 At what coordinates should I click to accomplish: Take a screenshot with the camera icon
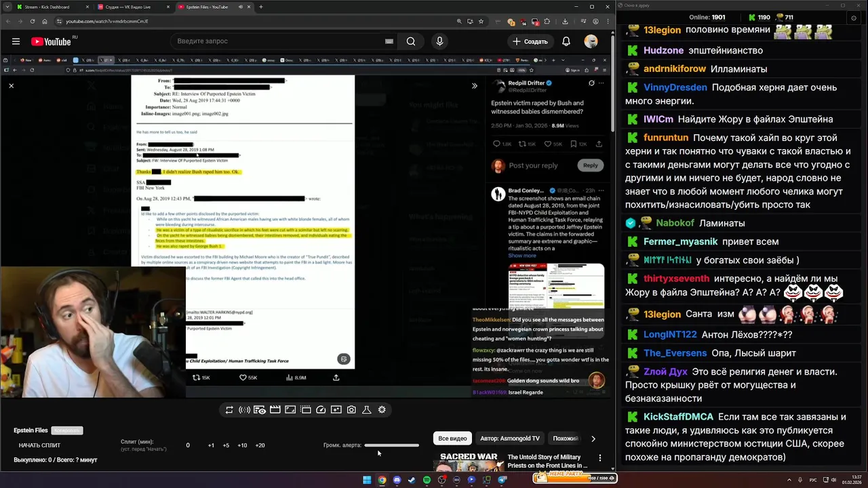351,409
